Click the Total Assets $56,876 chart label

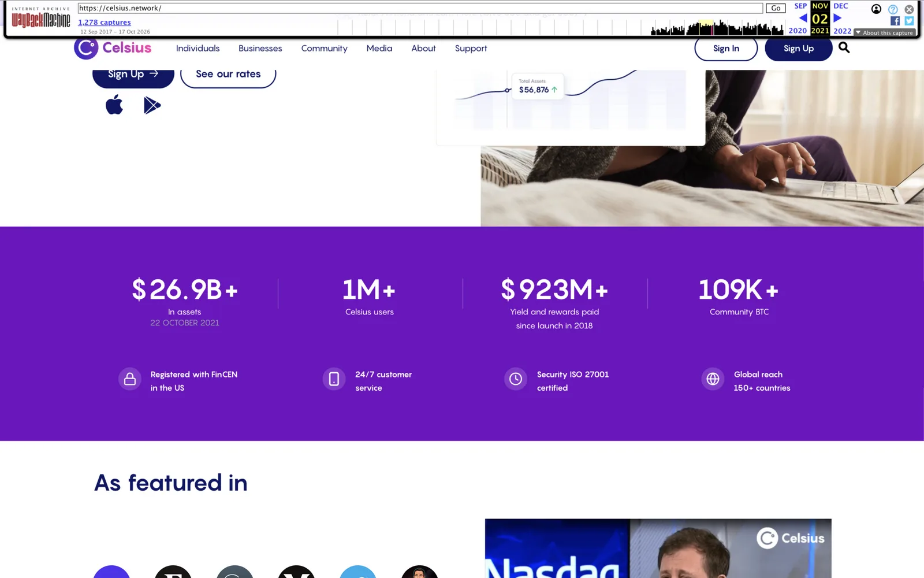coord(538,86)
